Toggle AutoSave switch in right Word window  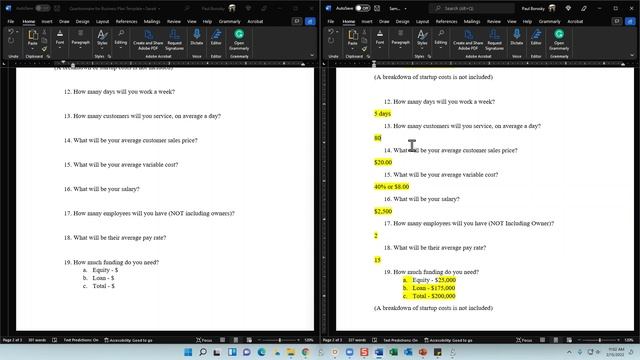pos(362,8)
